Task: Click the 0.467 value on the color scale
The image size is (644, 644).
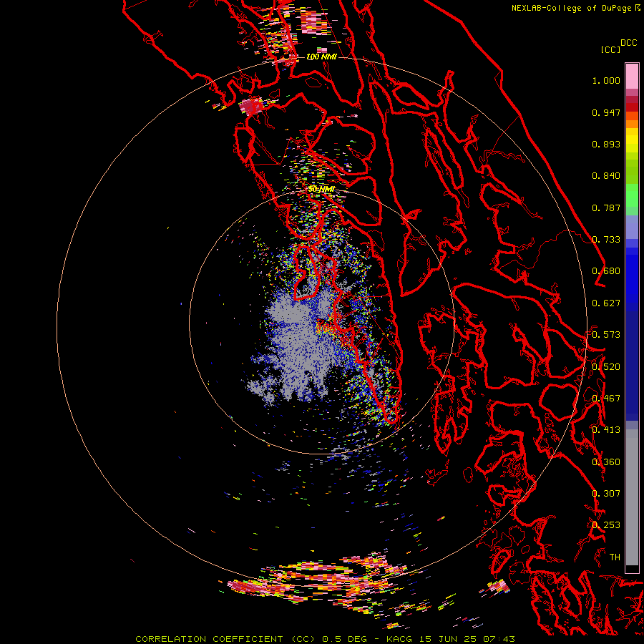Action: [x=606, y=399]
